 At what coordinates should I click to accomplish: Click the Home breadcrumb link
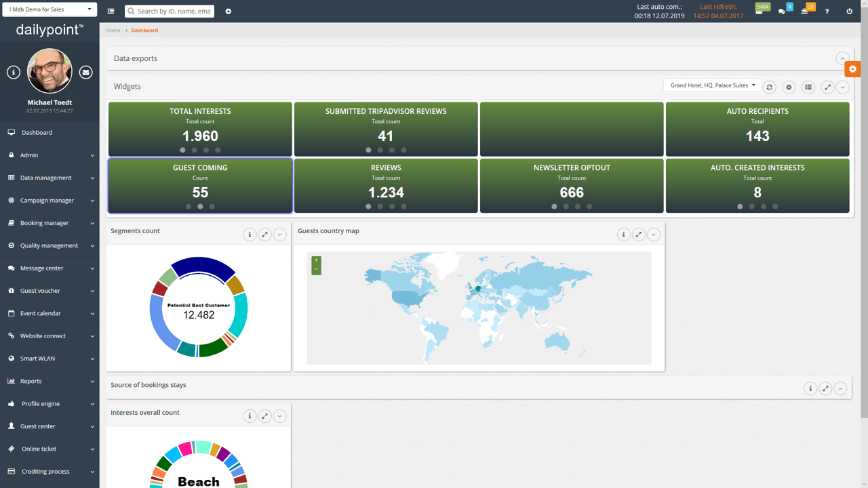click(113, 30)
